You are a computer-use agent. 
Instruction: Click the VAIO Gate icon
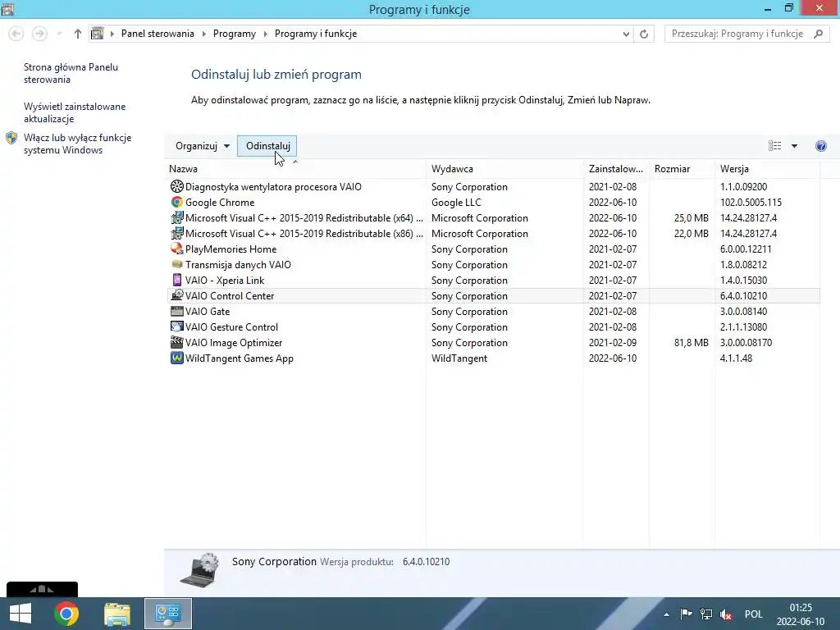tap(177, 311)
